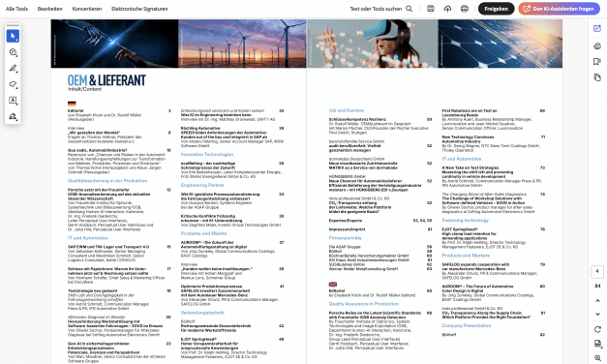Click the Job und Karriere heading
This screenshot has height=364, width=607.
347,110
